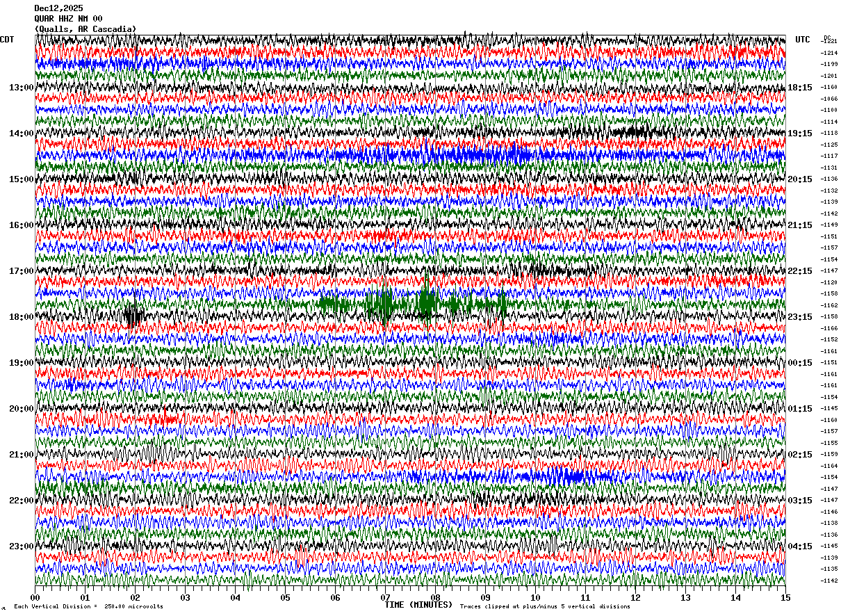This screenshot has width=841, height=616.
Task: Click the DC offset value -1166
Action: click(x=829, y=328)
